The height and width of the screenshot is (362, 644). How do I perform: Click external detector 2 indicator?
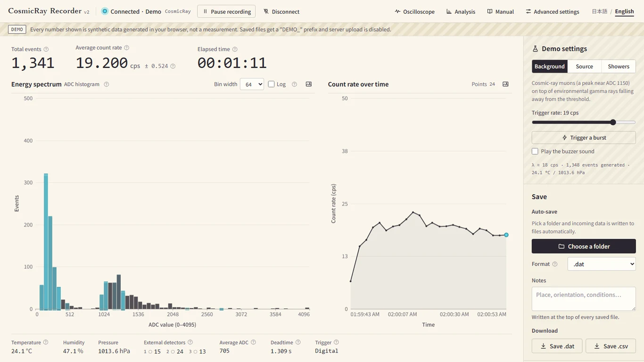(173, 352)
